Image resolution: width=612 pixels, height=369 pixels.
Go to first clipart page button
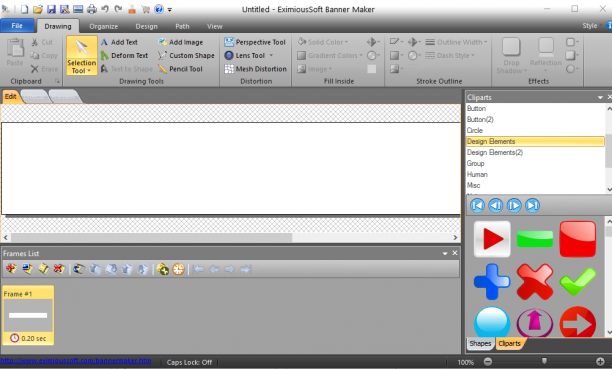(477, 205)
